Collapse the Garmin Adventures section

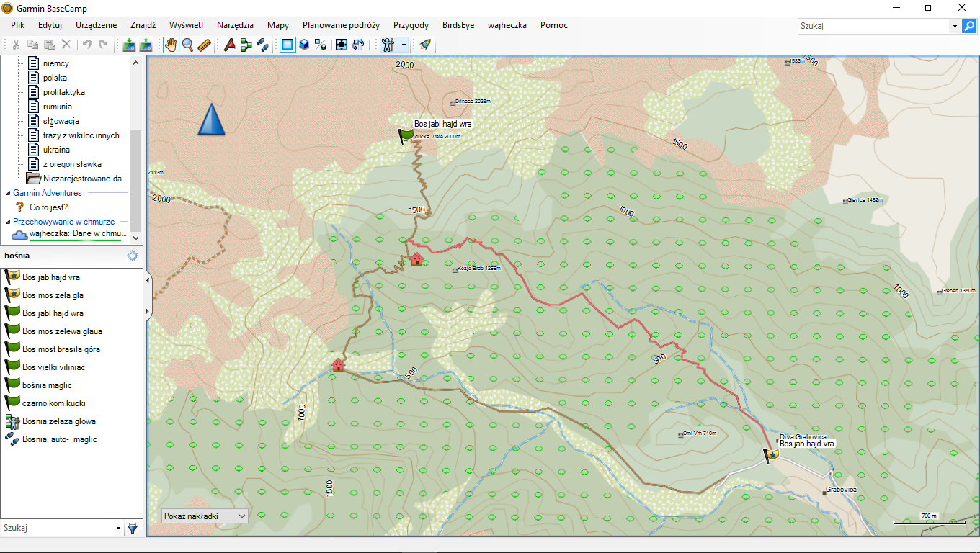click(x=8, y=193)
